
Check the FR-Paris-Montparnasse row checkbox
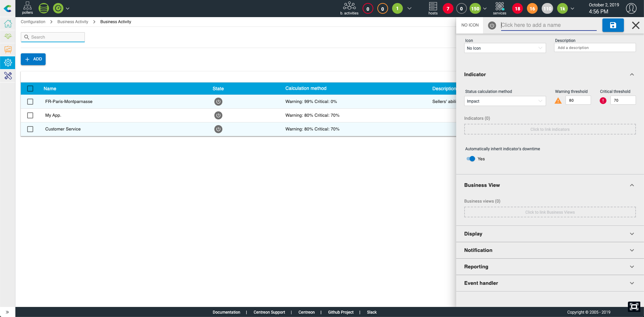pyautogui.click(x=30, y=102)
